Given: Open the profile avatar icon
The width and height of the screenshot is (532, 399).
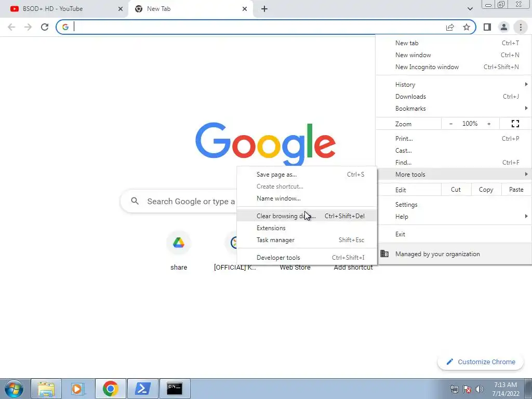Looking at the screenshot, I should click(x=504, y=27).
